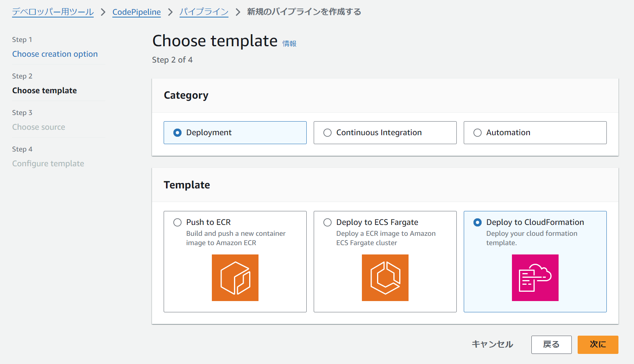Open the デベロッパー用ツール breadcrumb link
Viewport: 634px width, 364px height.
click(x=53, y=12)
